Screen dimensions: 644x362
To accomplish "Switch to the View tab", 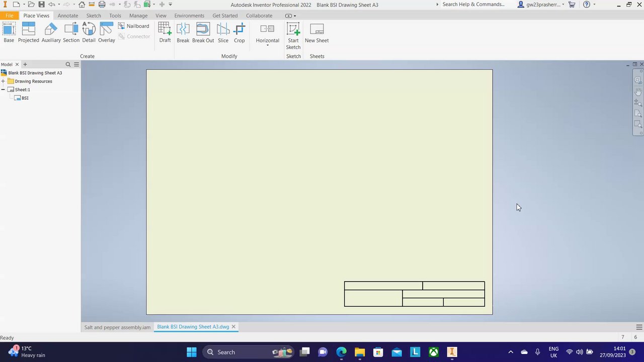I will tap(161, 16).
